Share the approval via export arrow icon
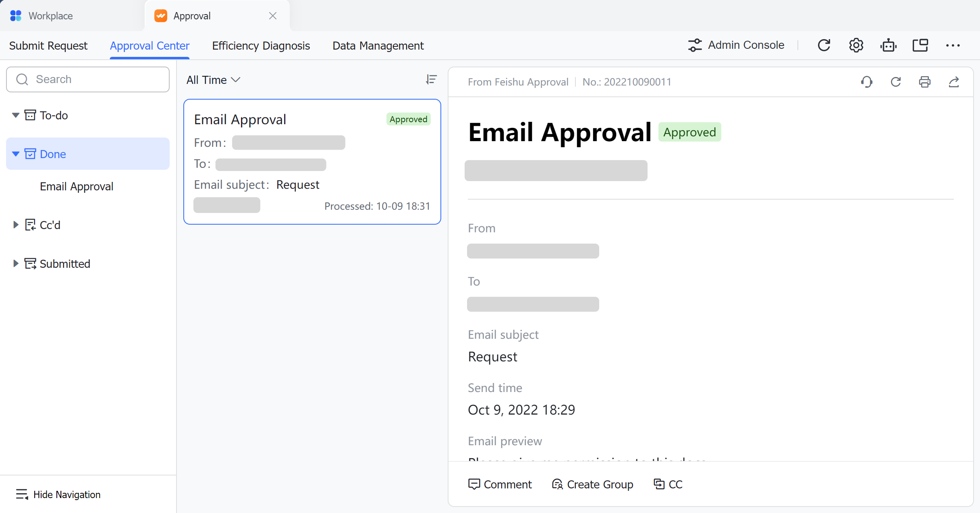The height and width of the screenshot is (513, 980). 954,82
